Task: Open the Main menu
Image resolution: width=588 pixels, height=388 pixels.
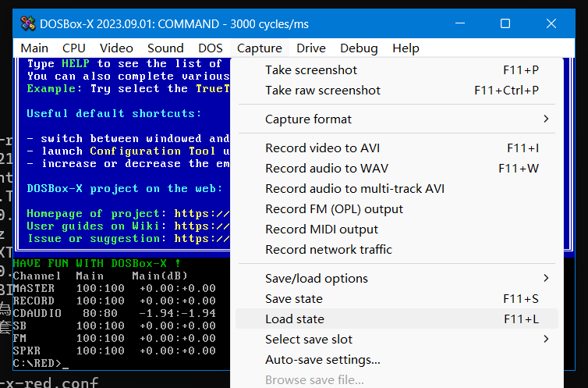Action: pyautogui.click(x=34, y=48)
